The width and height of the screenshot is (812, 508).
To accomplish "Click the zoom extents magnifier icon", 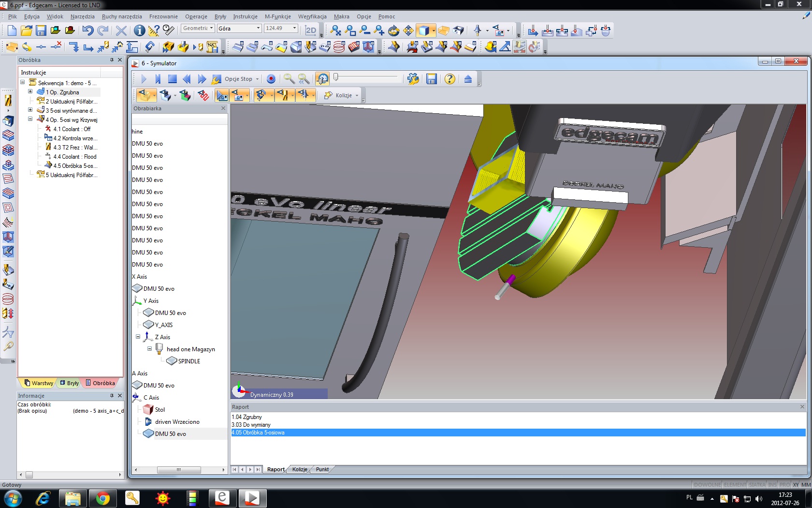I will pos(335,30).
